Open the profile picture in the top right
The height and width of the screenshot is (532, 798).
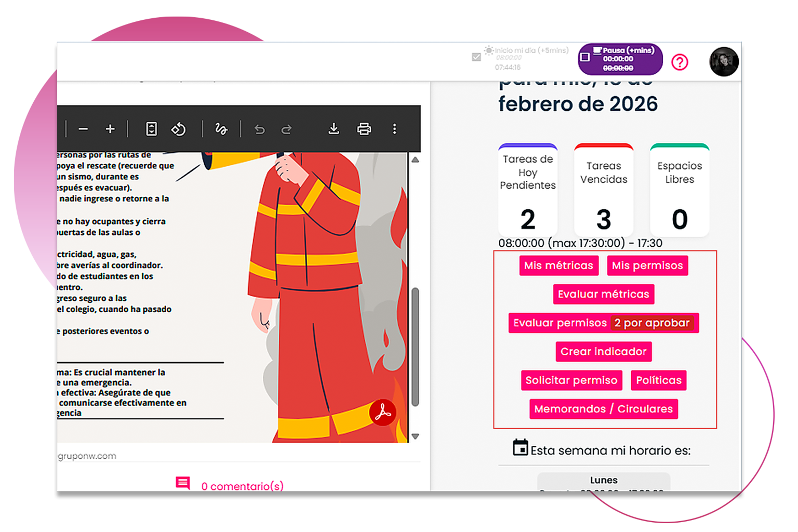pyautogui.click(x=724, y=62)
